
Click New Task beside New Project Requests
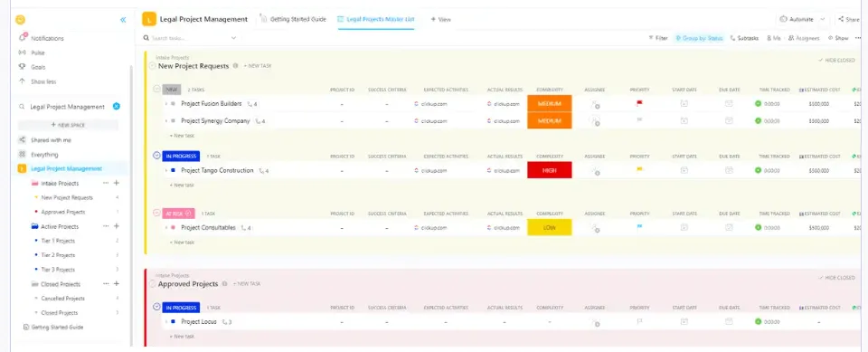(258, 66)
